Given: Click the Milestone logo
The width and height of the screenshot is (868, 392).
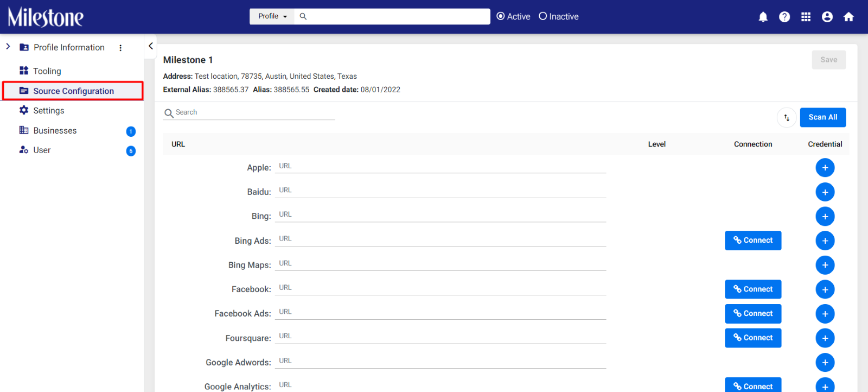Looking at the screenshot, I should click(x=46, y=17).
